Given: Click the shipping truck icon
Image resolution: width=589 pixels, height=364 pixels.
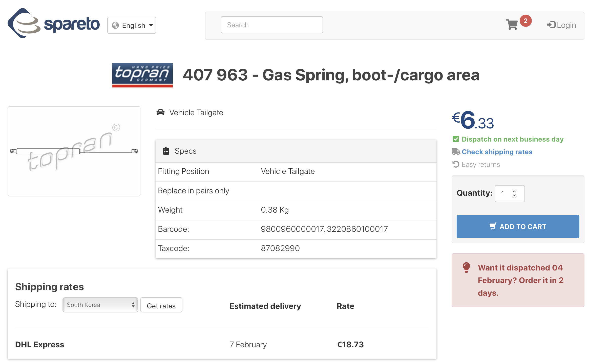Looking at the screenshot, I should pyautogui.click(x=456, y=152).
